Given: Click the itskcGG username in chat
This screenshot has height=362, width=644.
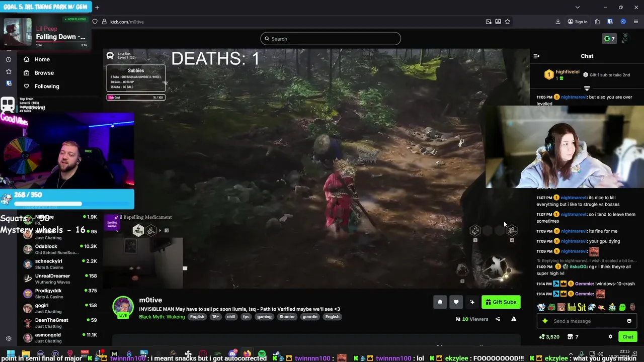Looking at the screenshot, I should coord(579,267).
